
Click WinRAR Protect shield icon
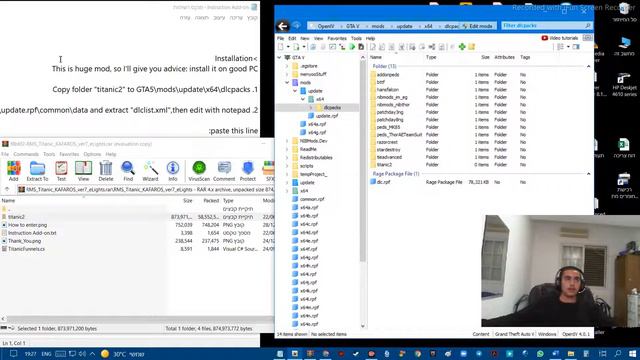pos(248,171)
